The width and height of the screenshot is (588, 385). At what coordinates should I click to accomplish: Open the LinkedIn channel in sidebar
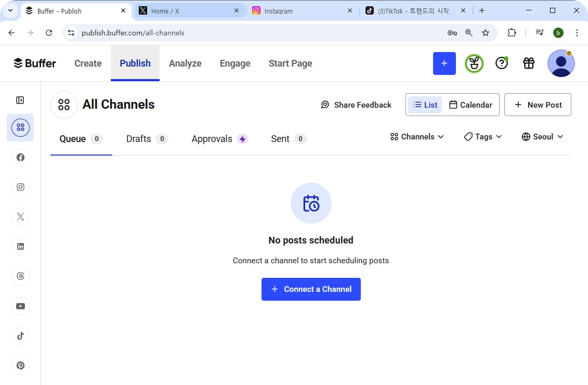coord(20,247)
